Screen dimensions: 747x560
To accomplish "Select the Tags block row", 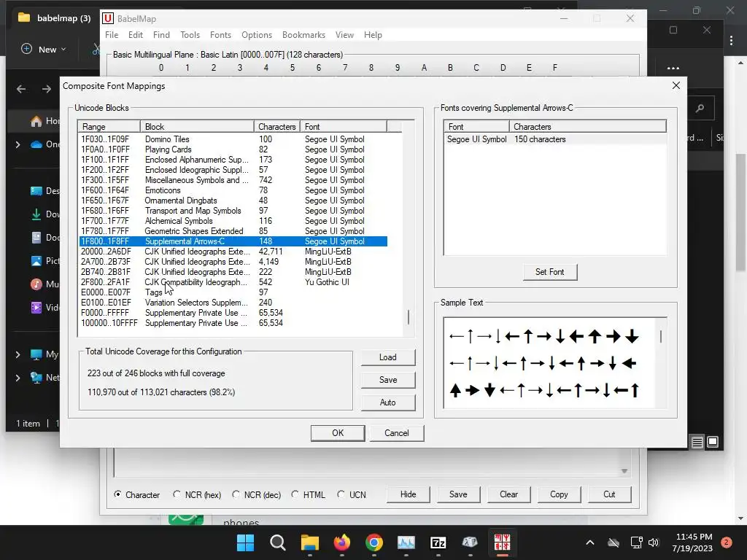I will [x=233, y=292].
